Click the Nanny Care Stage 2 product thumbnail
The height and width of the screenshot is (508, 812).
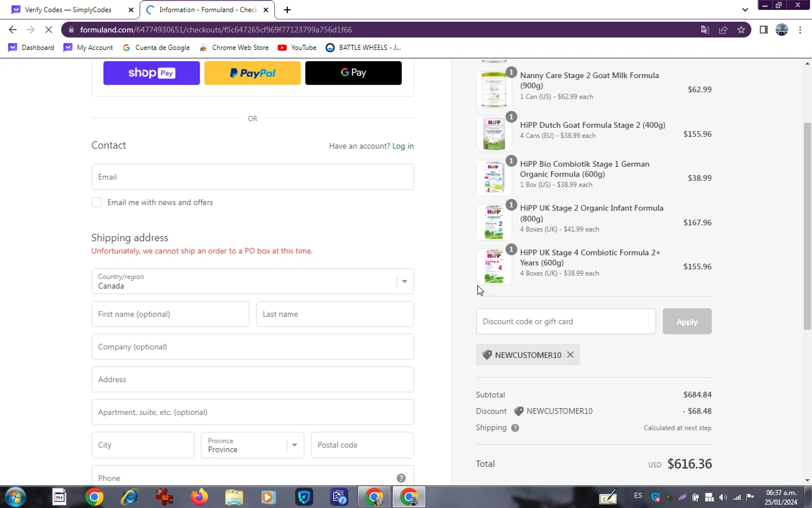point(494,89)
